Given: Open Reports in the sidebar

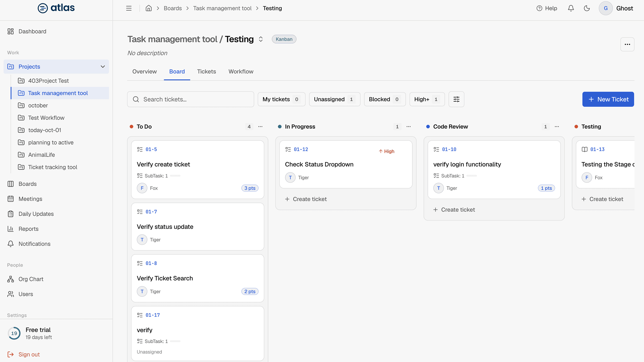Looking at the screenshot, I should point(56,229).
